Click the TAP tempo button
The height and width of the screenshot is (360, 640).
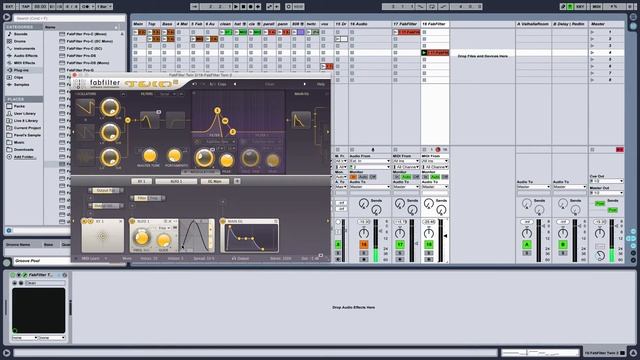(x=25, y=7)
